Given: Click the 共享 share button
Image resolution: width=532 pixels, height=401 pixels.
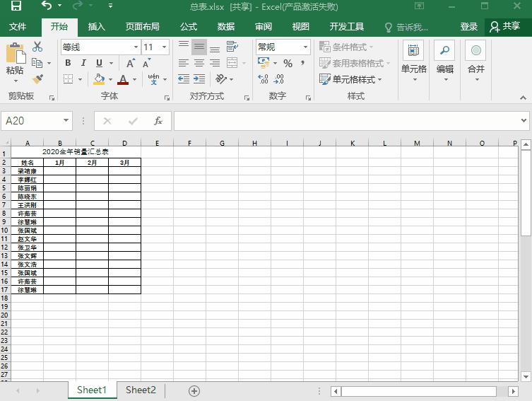Looking at the screenshot, I should [505, 26].
